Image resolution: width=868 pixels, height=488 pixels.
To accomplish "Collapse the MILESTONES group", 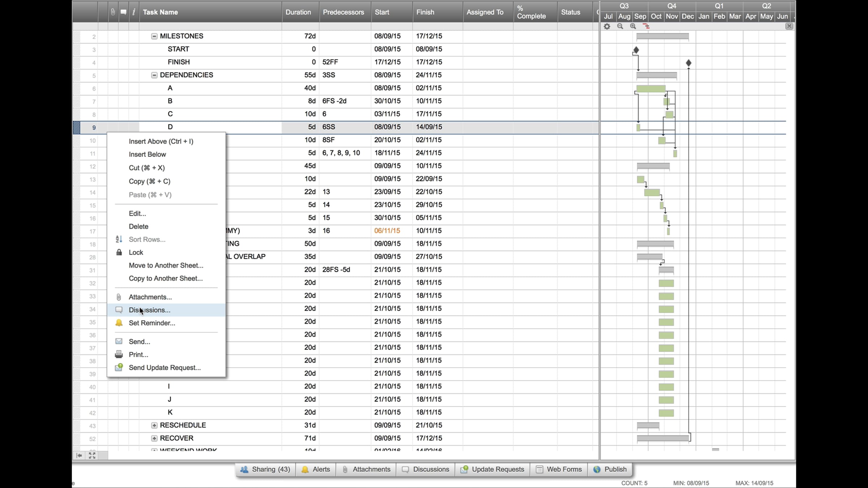I will [x=154, y=36].
